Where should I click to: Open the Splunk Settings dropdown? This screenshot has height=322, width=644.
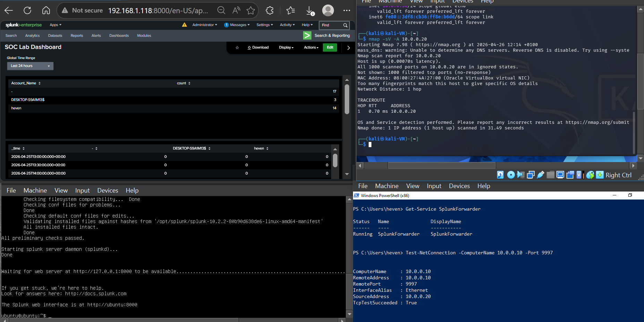click(265, 25)
